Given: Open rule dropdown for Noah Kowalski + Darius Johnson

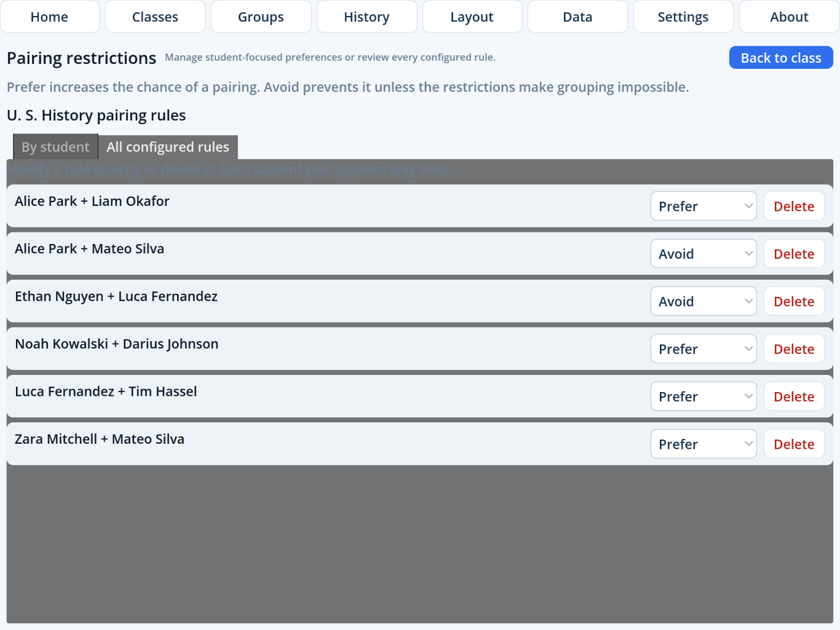Looking at the screenshot, I should (703, 348).
